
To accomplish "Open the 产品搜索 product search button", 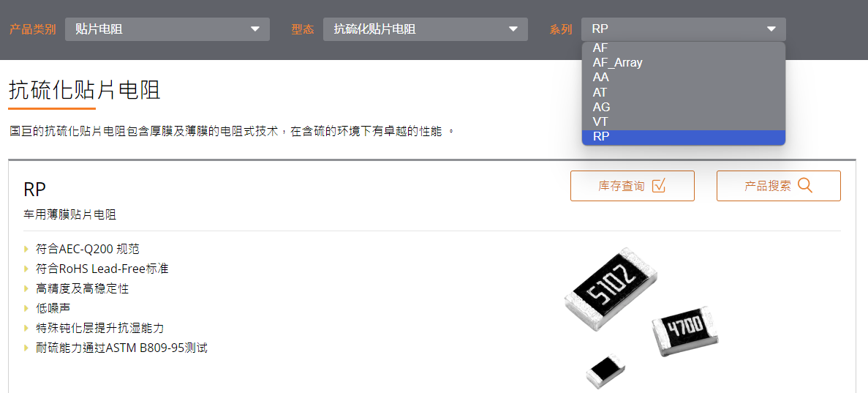I will click(778, 186).
